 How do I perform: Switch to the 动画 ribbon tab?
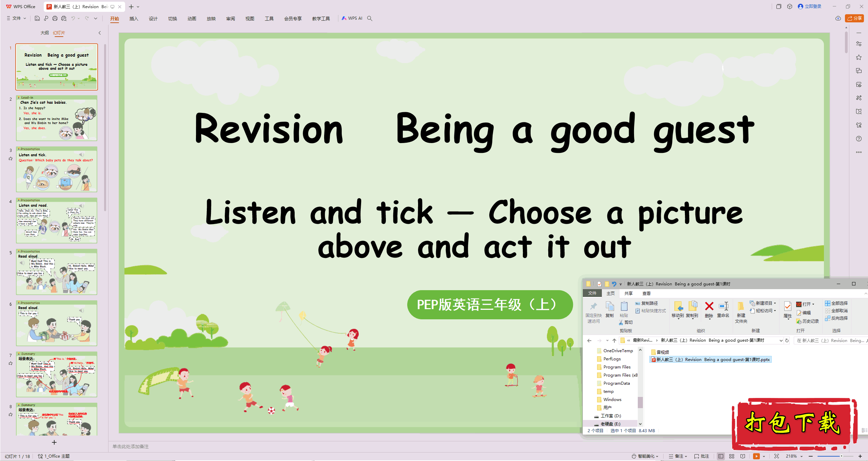tap(192, 19)
